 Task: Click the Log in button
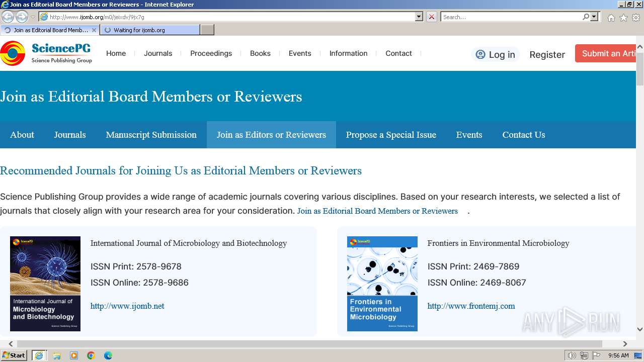[x=496, y=54]
